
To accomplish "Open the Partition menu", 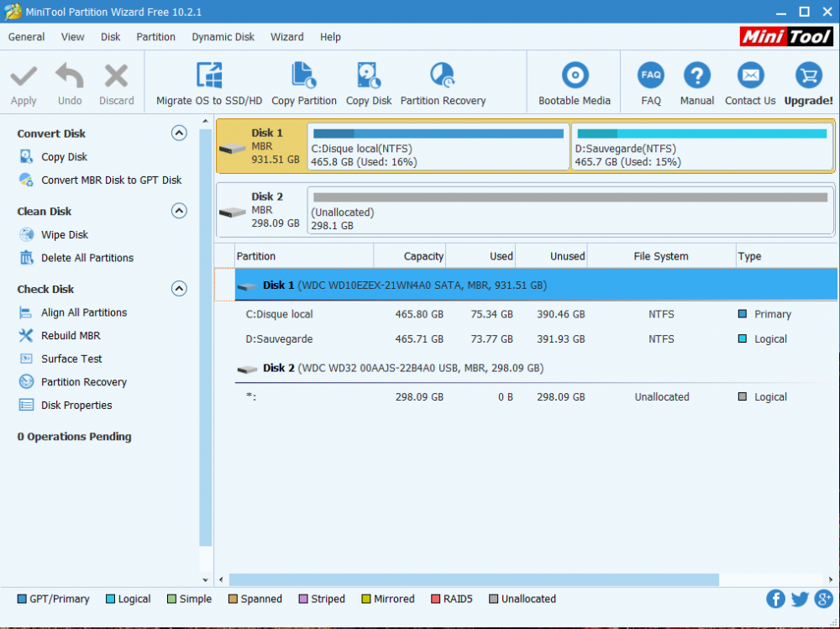I will point(156,37).
